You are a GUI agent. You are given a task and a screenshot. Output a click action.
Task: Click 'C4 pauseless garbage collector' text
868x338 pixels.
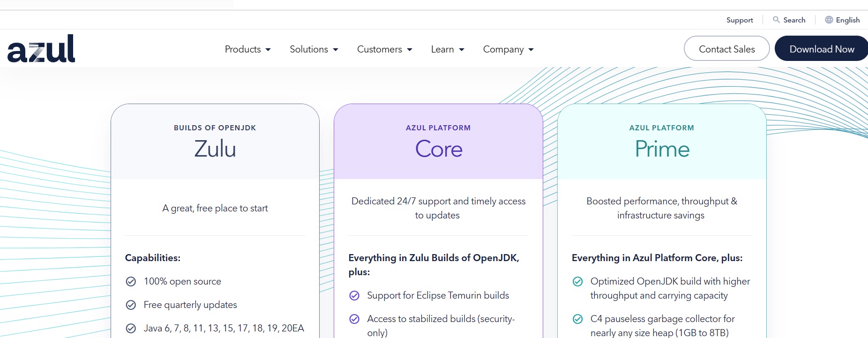[662, 325]
